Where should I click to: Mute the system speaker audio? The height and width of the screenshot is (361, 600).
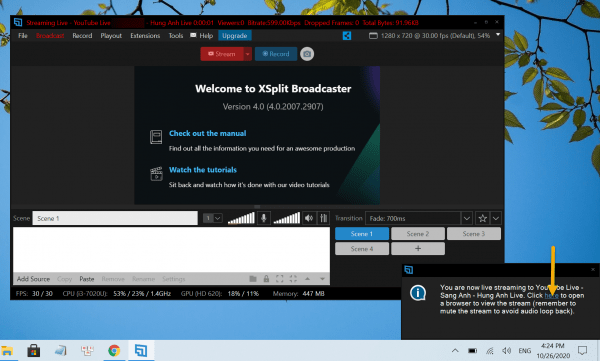[309, 218]
